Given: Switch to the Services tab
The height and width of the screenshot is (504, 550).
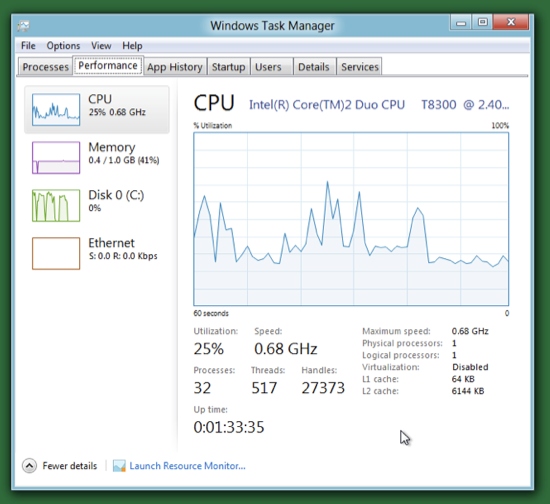Looking at the screenshot, I should (360, 67).
